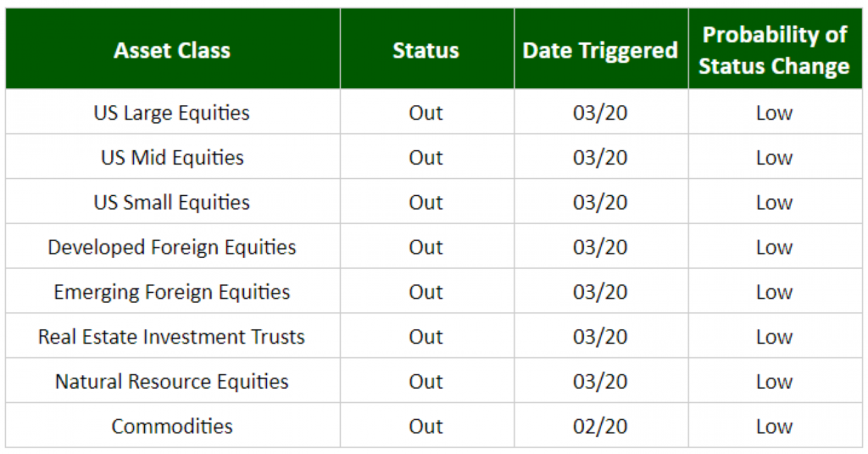Click the Low probability for Commodities
868x454 pixels.
(x=774, y=426)
